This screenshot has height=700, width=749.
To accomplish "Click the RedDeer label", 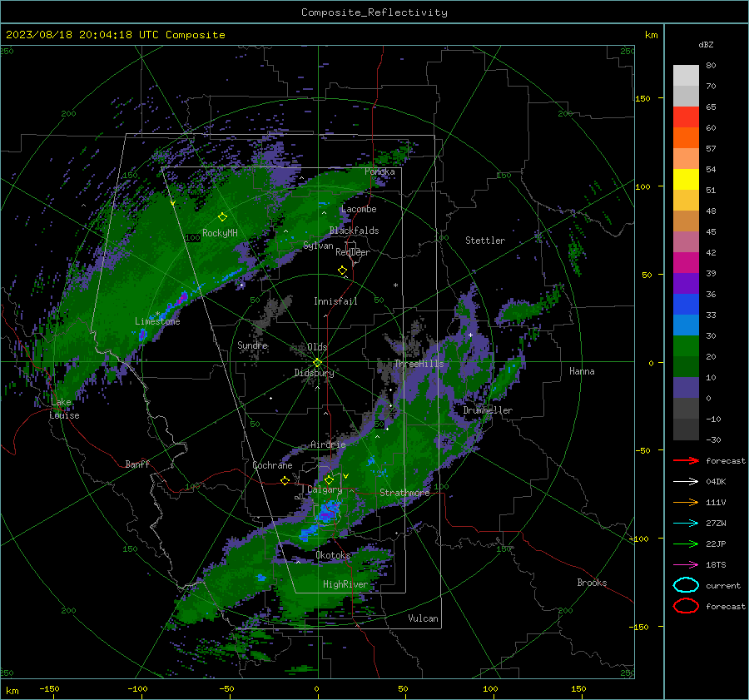I will [353, 252].
